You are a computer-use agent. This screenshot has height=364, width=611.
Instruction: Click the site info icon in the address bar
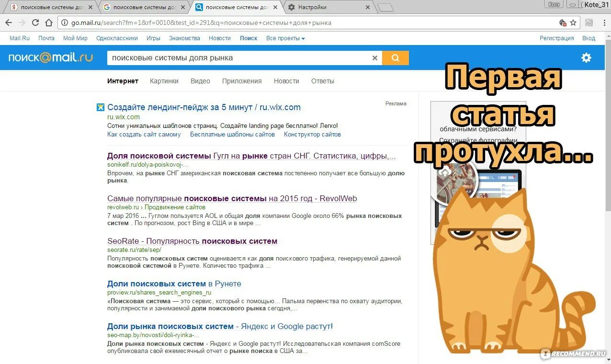65,23
